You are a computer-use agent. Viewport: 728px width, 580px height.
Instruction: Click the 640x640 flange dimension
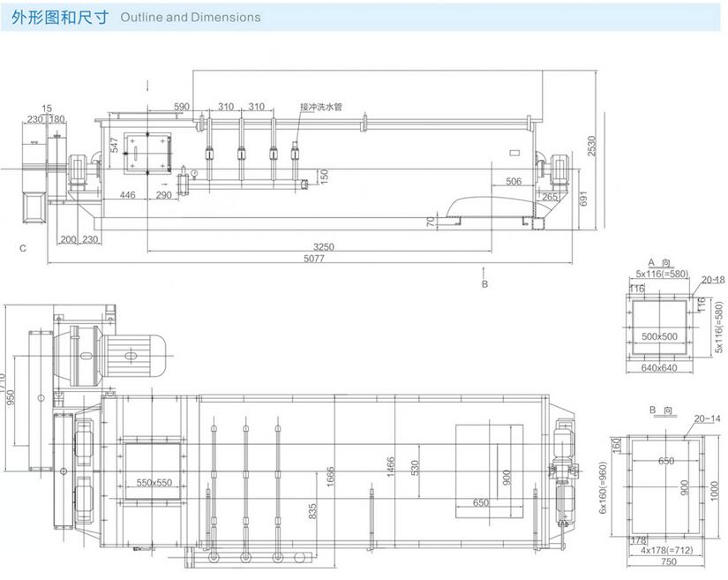coord(657,367)
